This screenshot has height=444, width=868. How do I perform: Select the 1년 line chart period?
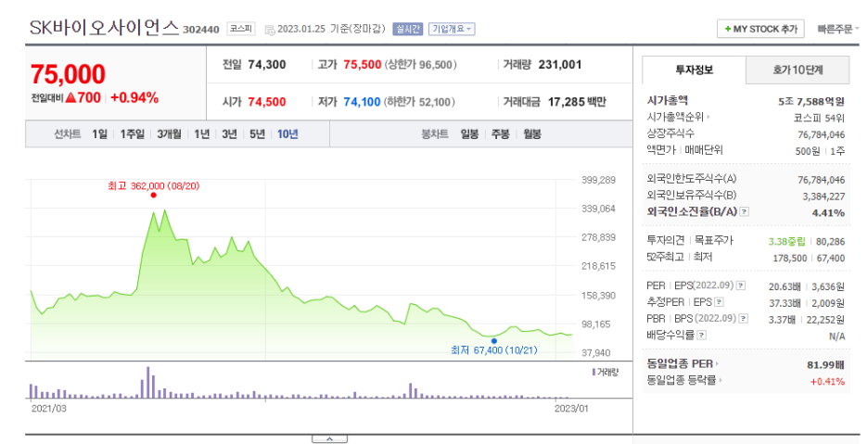[x=201, y=134]
